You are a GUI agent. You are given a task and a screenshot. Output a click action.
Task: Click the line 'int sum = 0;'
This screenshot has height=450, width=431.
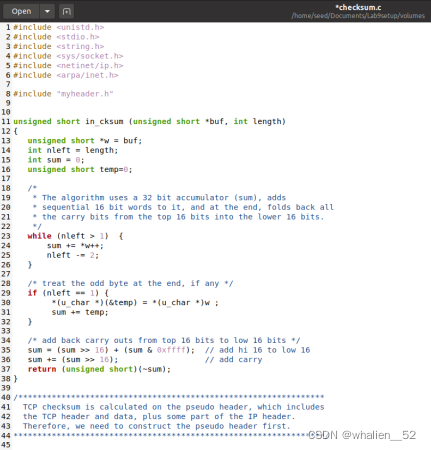(x=56, y=160)
